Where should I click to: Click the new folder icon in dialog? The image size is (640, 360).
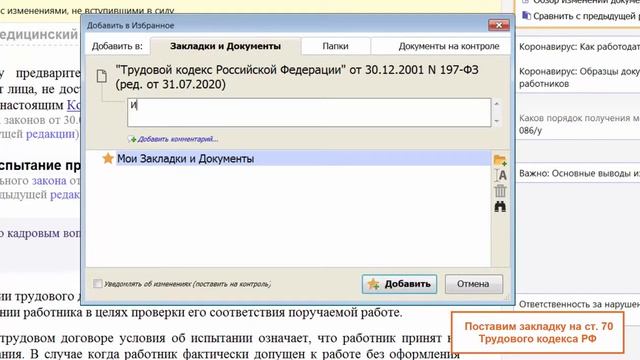[x=500, y=160]
